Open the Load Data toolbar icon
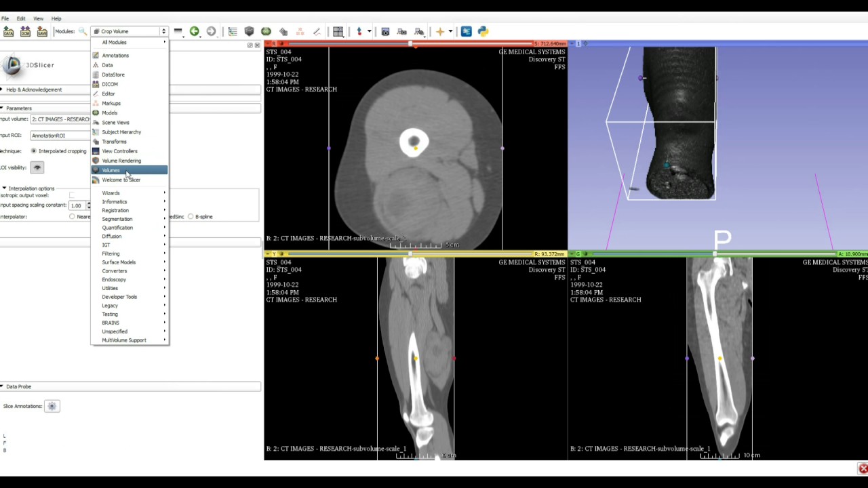 coord(8,31)
